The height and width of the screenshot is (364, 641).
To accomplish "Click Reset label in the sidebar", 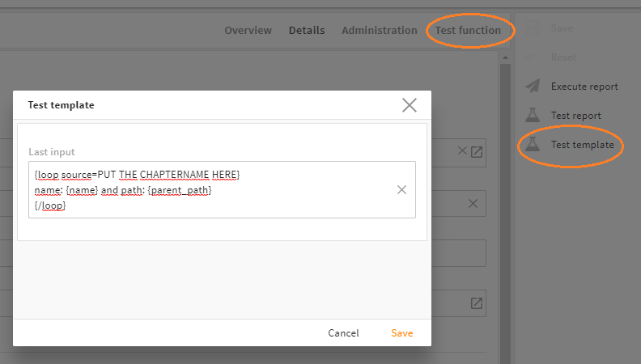I will point(563,57).
